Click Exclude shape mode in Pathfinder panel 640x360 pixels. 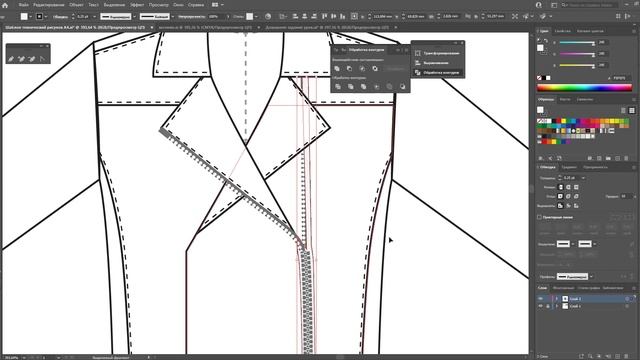tap(375, 69)
